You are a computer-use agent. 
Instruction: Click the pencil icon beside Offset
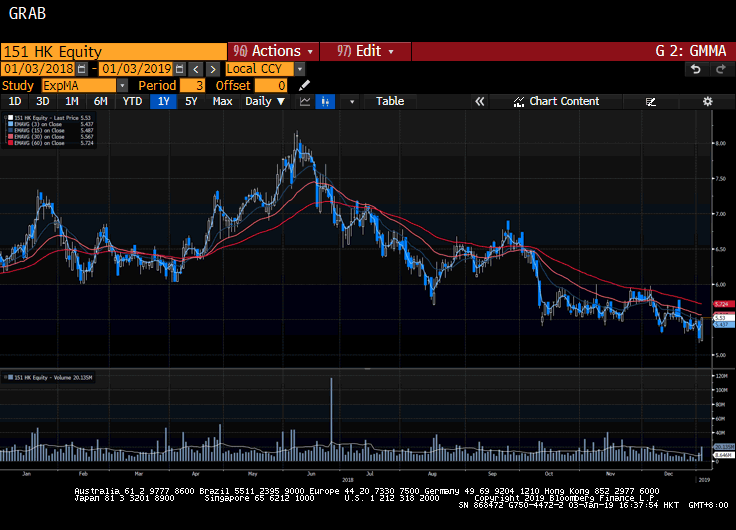pos(304,85)
